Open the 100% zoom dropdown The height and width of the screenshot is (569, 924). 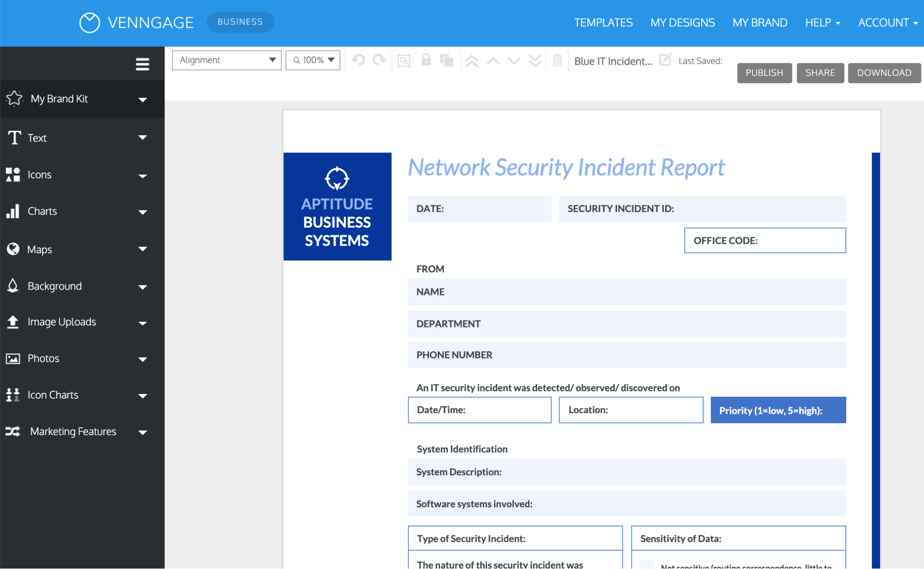coord(313,60)
